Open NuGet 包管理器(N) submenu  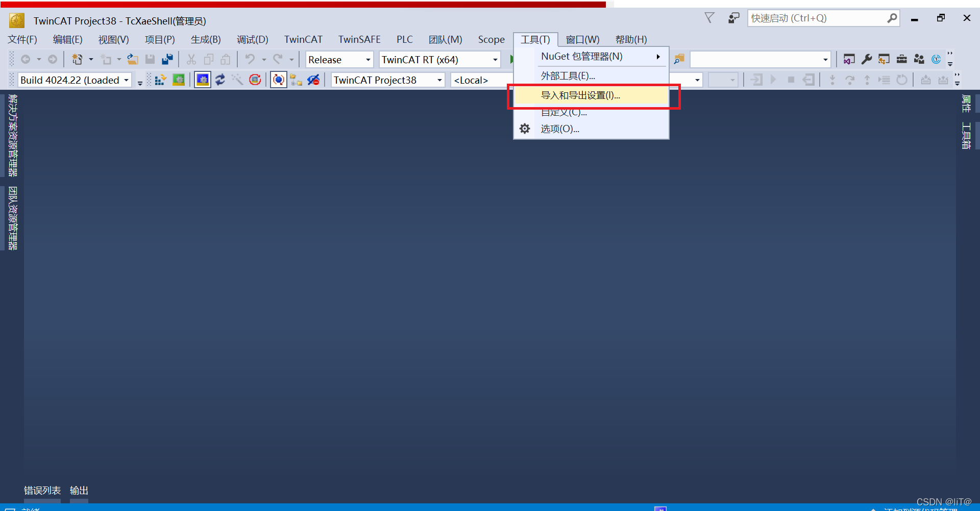pos(592,57)
